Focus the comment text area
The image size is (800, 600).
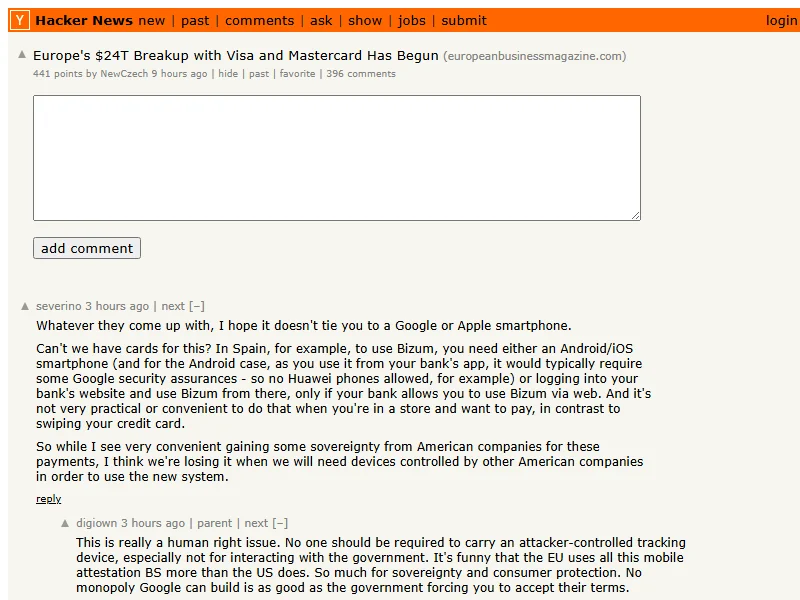[336, 158]
